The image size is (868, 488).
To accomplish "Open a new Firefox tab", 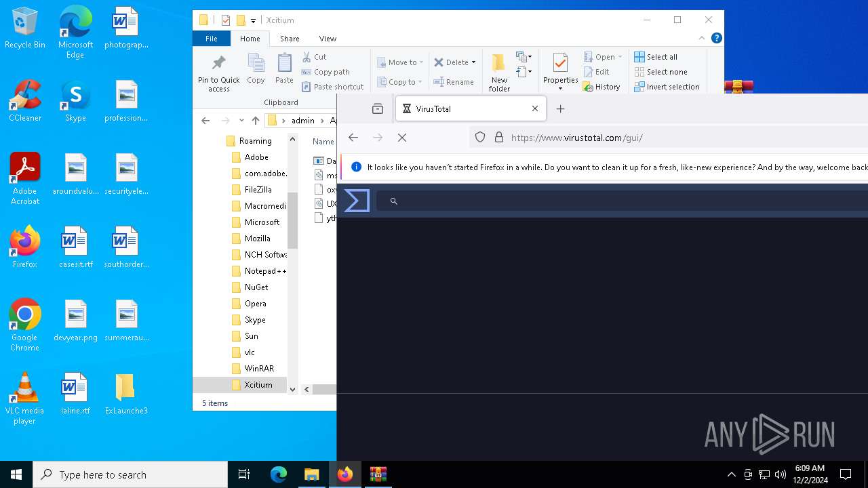I will (560, 108).
